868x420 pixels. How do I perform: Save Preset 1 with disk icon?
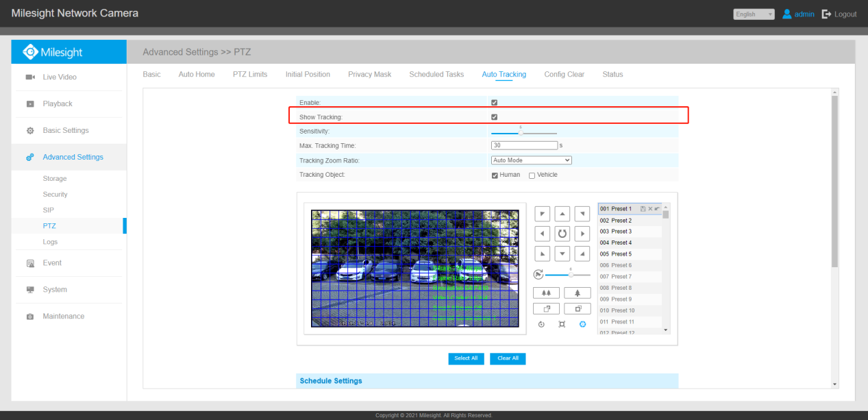(643, 208)
